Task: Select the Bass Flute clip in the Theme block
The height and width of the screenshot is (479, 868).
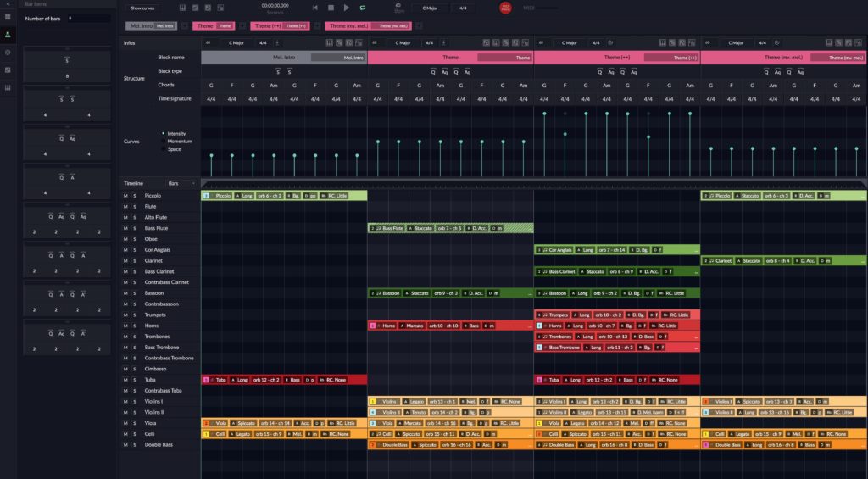Action: pos(451,228)
